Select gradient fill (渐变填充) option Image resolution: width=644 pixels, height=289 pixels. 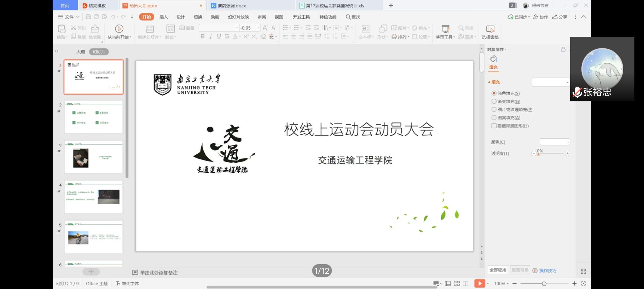click(x=494, y=101)
